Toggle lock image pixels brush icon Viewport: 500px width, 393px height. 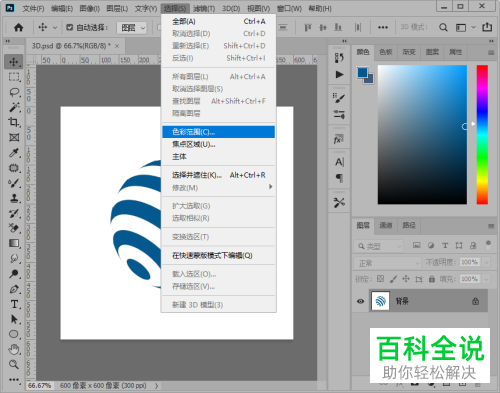[393, 279]
